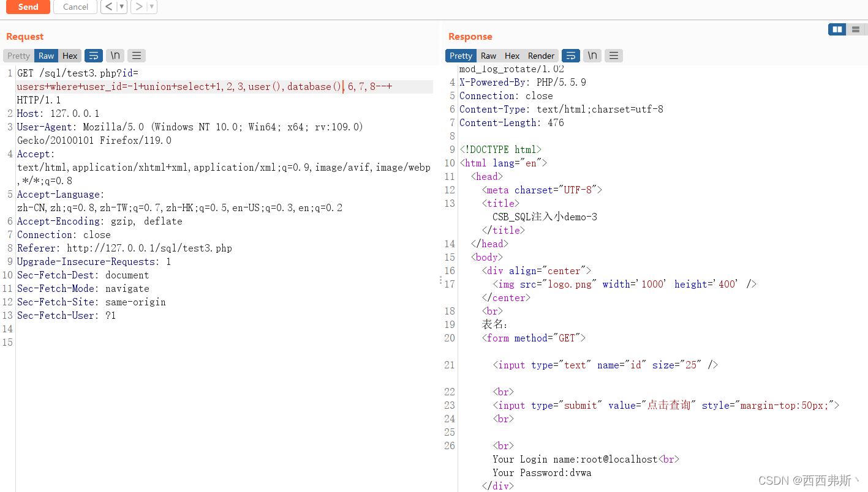Select top-bottom stacked layout icon

[x=855, y=29]
